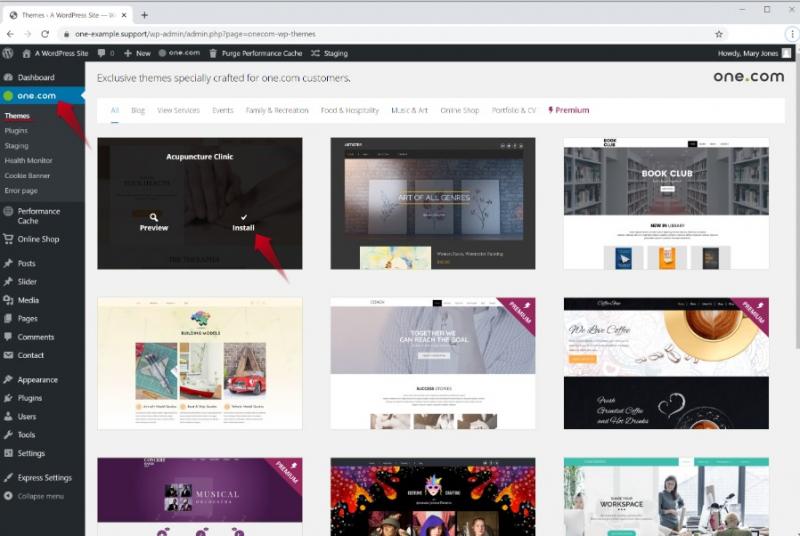Reload the page with refresh icon
The width and height of the screenshot is (800, 536).
(45, 34)
